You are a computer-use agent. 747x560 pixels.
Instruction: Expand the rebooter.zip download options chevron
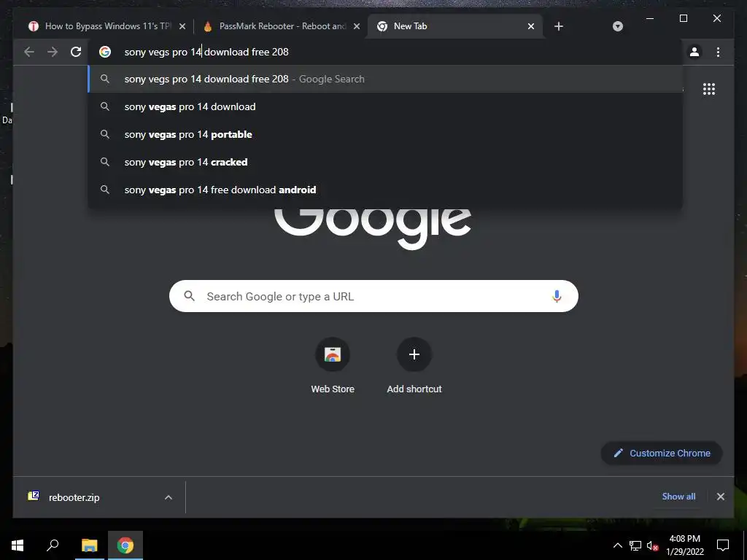click(x=169, y=497)
